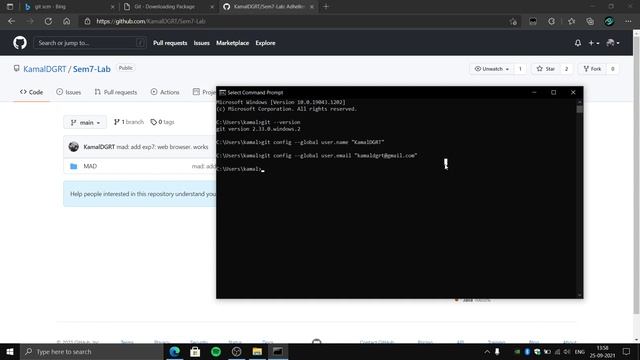
Task: Open the Sem7-Lab repository link
Action: pos(91,69)
